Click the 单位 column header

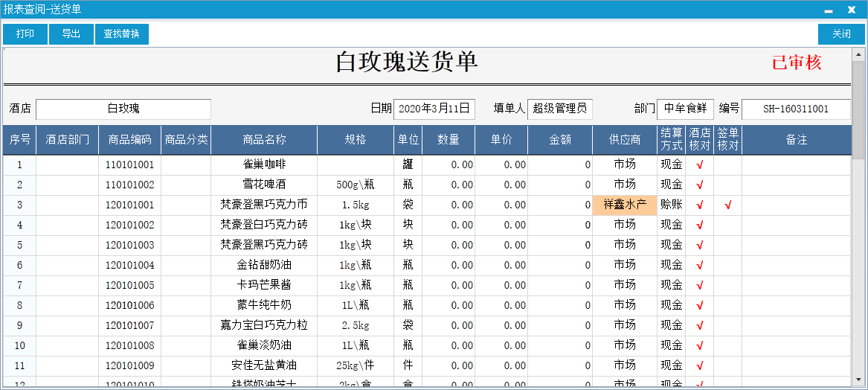coord(408,140)
